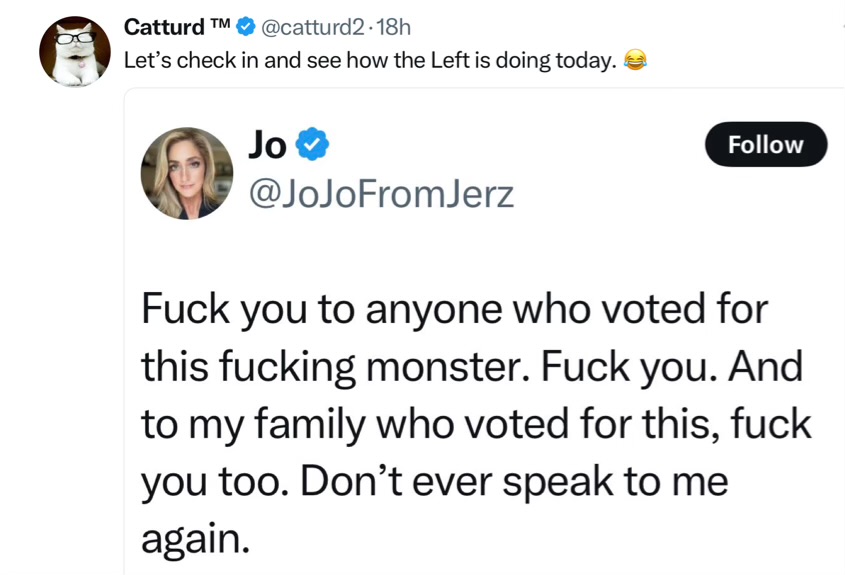Open Catturd's cat profile picture
Viewport: 845px width, 575px height.
[75, 50]
